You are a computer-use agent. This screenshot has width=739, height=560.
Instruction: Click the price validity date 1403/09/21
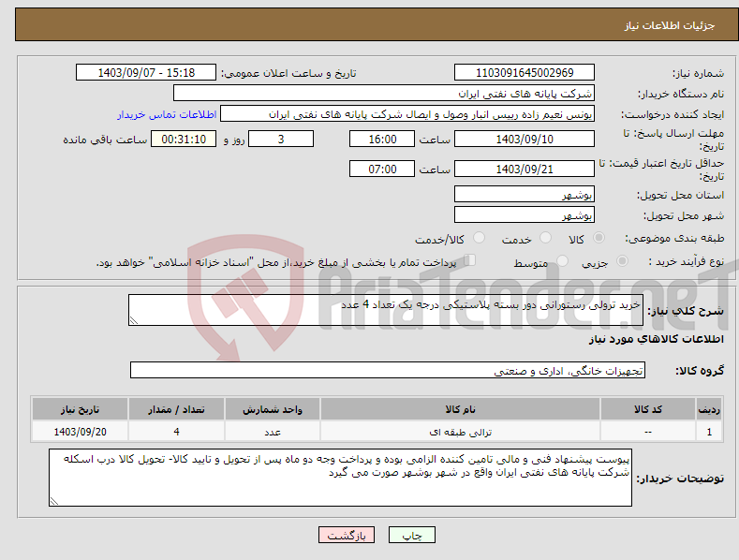click(x=525, y=169)
